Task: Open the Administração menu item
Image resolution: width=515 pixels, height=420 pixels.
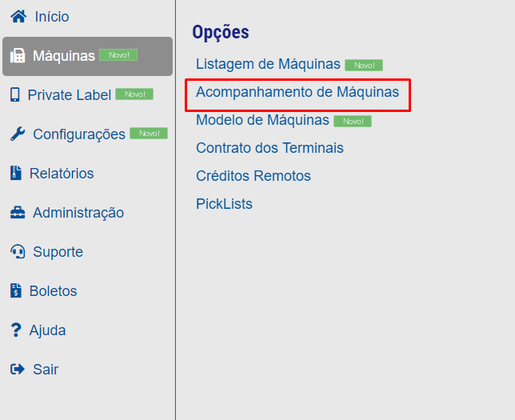Action: pyautogui.click(x=78, y=213)
